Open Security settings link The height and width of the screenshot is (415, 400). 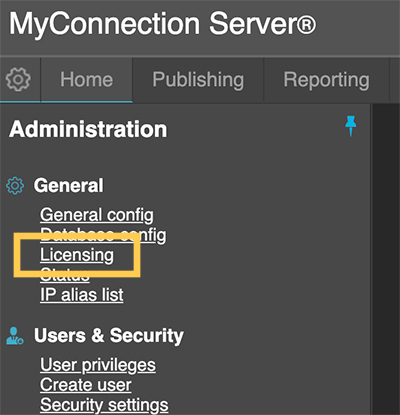[x=104, y=405]
